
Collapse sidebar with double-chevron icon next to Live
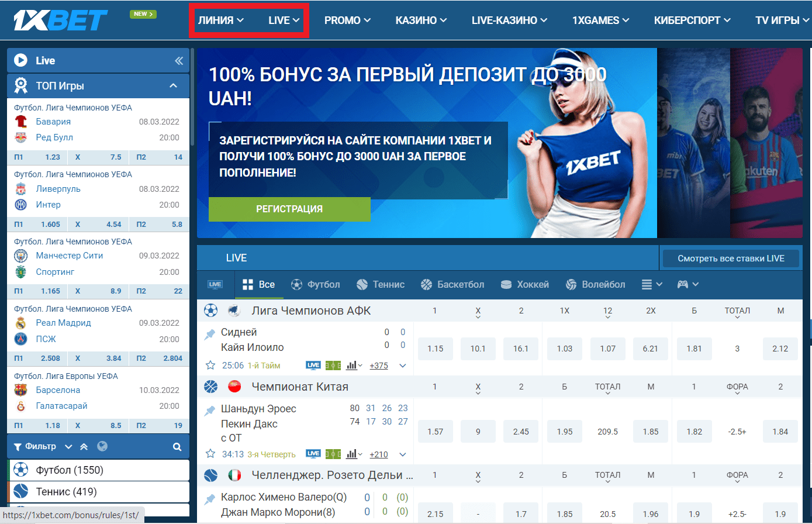(179, 61)
